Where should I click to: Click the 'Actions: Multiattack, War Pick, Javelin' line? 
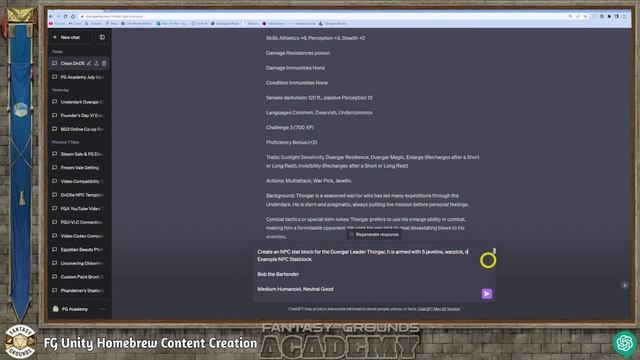point(309,180)
